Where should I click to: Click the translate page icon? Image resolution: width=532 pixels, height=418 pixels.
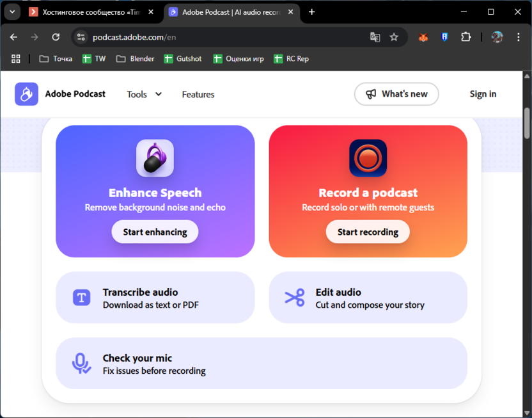375,37
